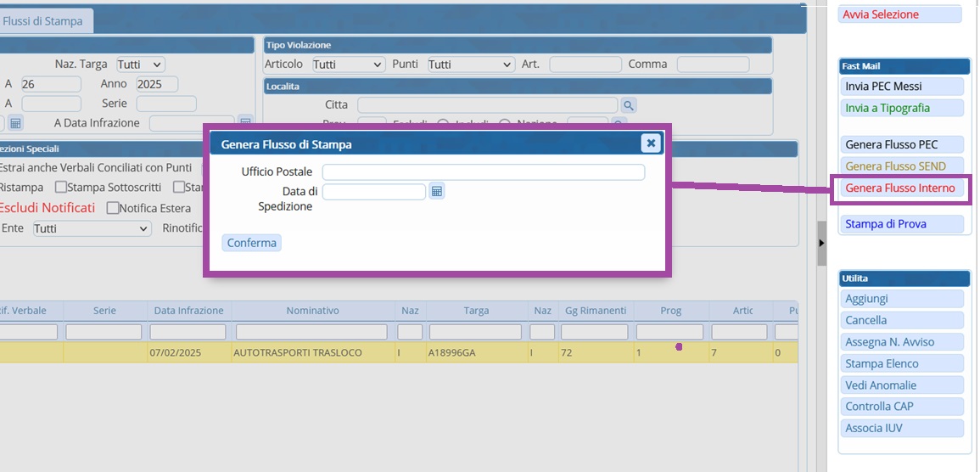Image resolution: width=980 pixels, height=472 pixels.
Task: Run Stampa di Prova
Action: [900, 224]
